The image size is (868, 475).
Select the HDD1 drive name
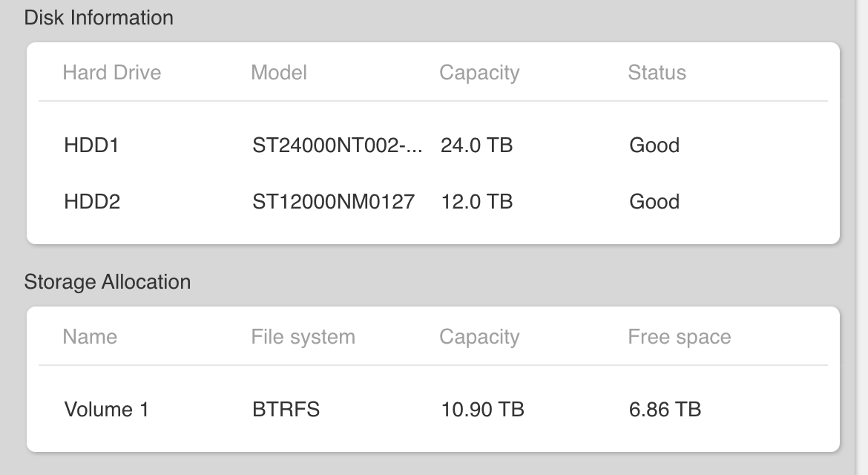tap(92, 145)
